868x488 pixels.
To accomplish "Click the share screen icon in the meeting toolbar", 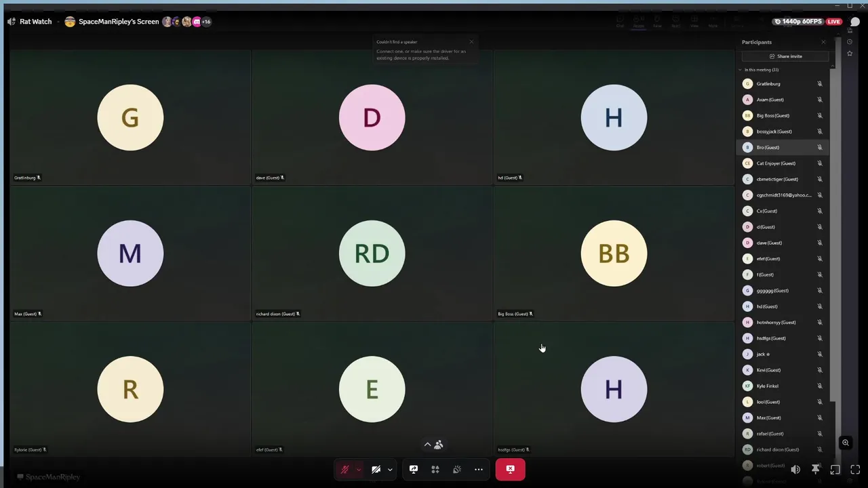I will tap(414, 469).
